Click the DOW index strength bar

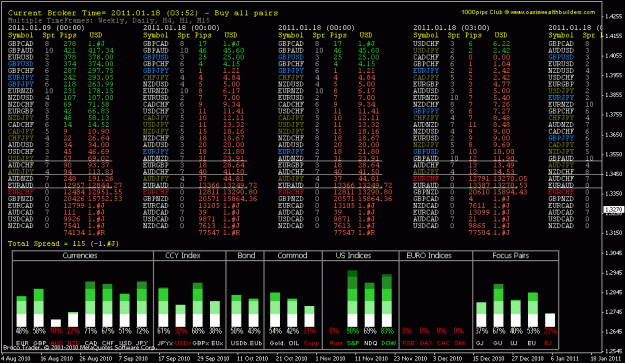[387, 300]
